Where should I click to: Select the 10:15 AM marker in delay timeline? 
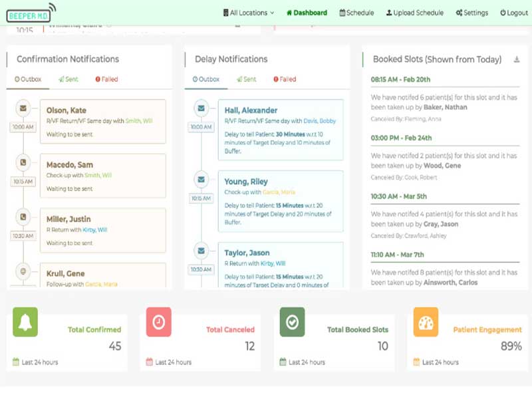coord(201,198)
